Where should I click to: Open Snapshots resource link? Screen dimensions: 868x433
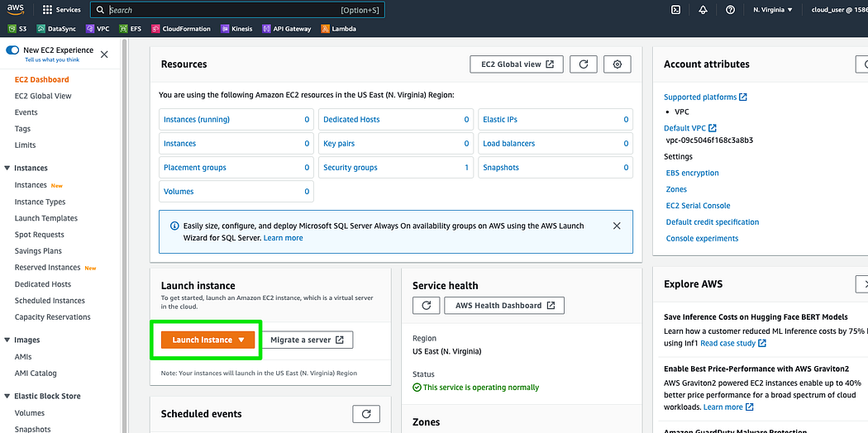[x=500, y=168]
